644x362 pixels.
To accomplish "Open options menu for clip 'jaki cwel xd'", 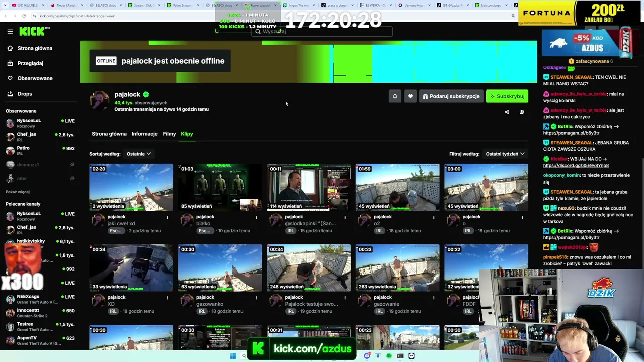I will tap(168, 217).
